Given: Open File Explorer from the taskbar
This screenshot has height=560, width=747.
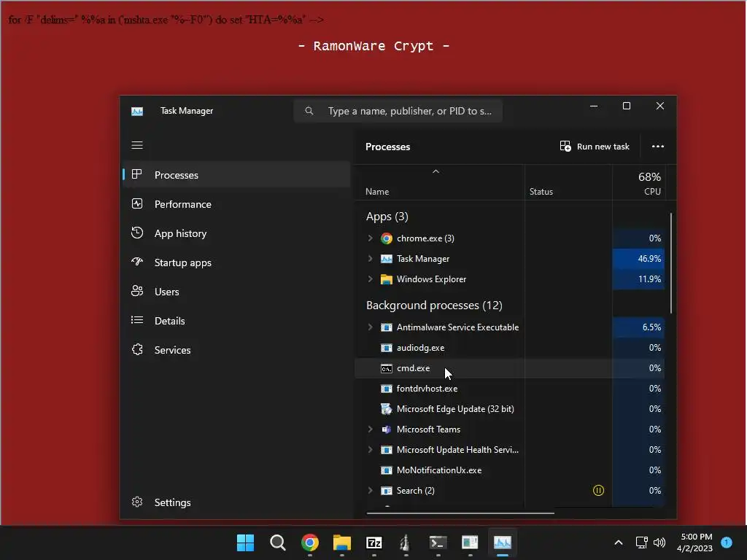Looking at the screenshot, I should click(341, 542).
